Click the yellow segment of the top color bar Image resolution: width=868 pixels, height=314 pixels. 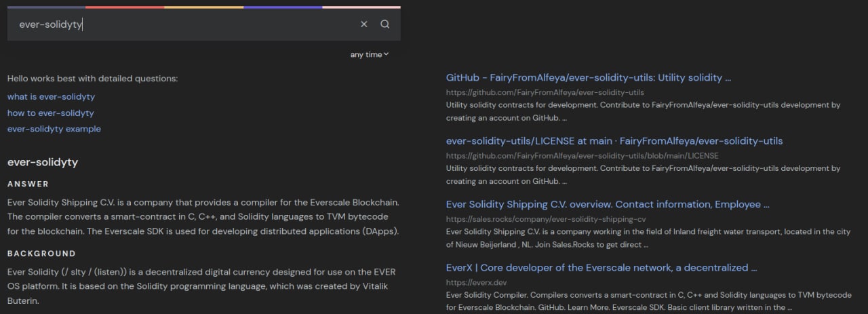pyautogui.click(x=203, y=7)
